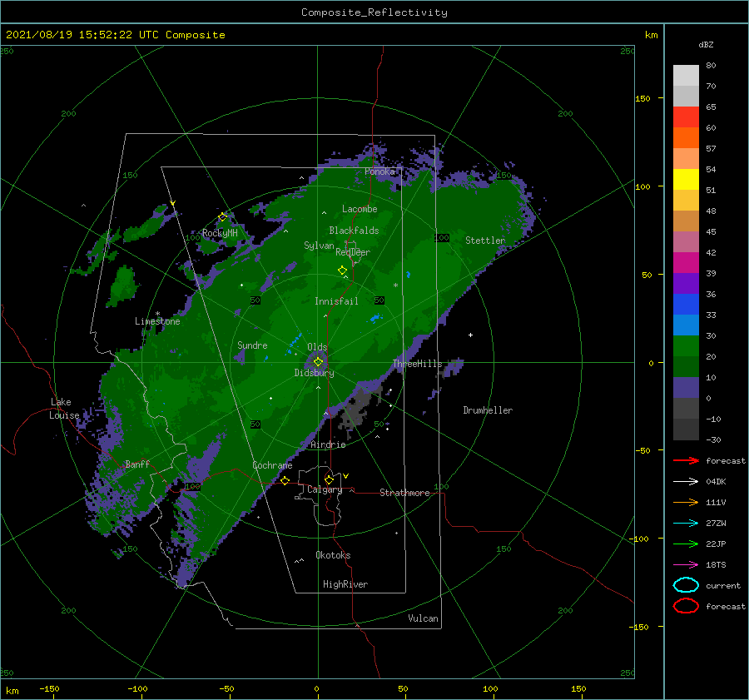Screen dimensions: 749x700
Task: Click the Composite_Reflectivity title
Action: (374, 12)
